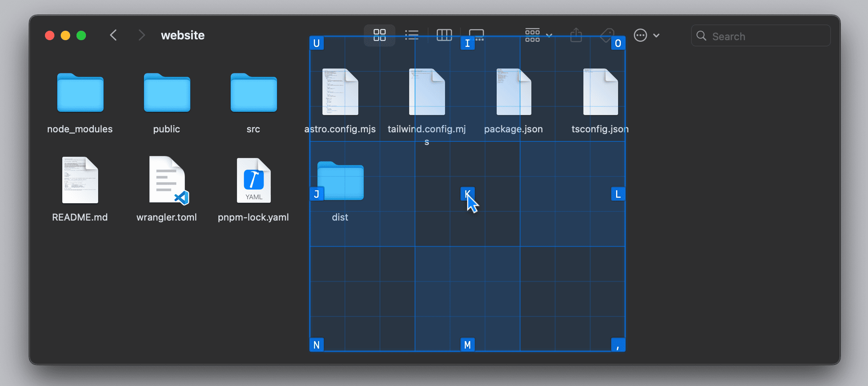Select package.json

[x=513, y=91]
